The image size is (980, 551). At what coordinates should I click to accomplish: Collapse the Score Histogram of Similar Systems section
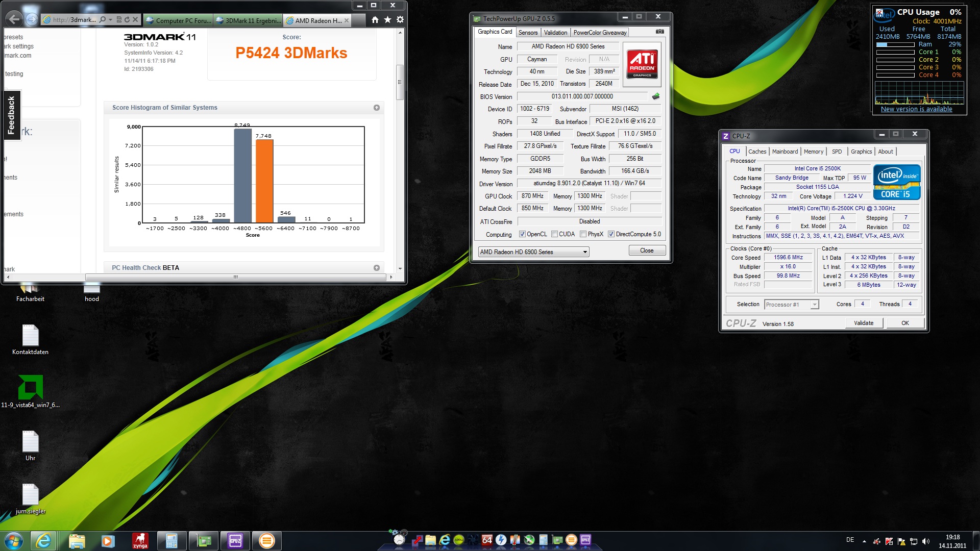pyautogui.click(x=377, y=108)
